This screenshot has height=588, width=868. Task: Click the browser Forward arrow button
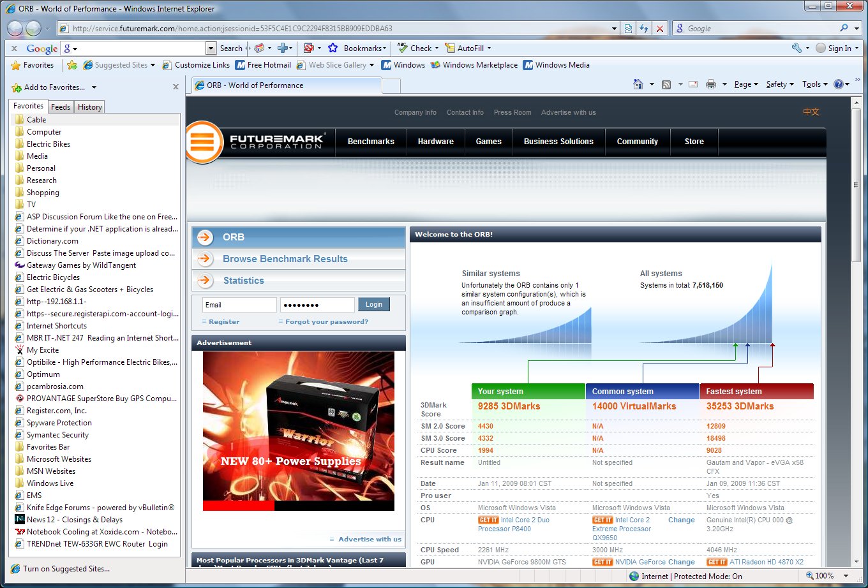(x=33, y=28)
